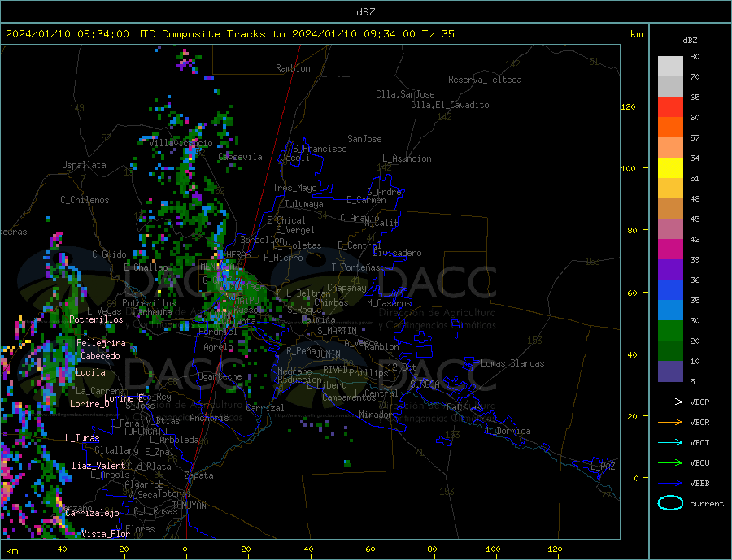Click the green VBCU arrow in legend
This screenshot has height=560, width=732.
pyautogui.click(x=670, y=462)
